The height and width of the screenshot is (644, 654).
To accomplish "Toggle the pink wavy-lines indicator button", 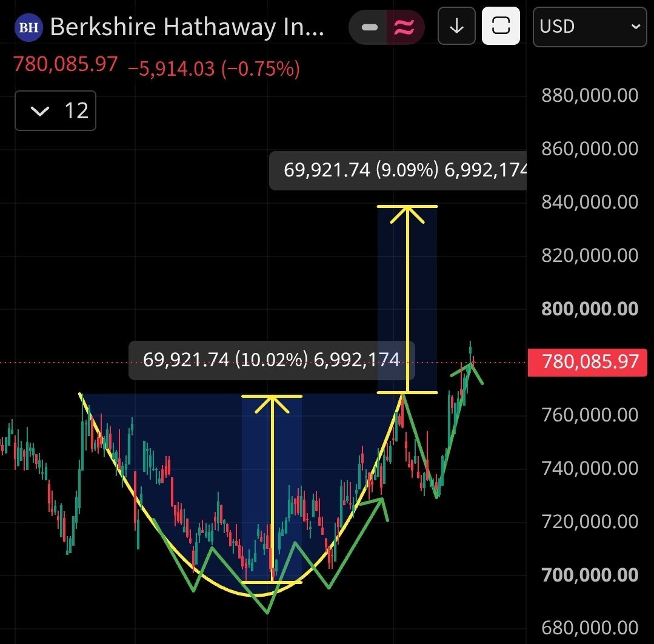I will pyautogui.click(x=404, y=27).
